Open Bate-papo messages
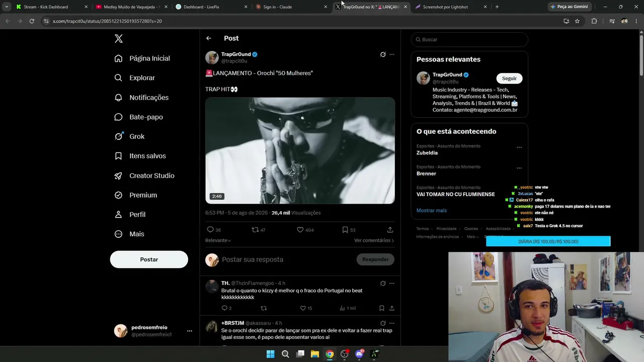The height and width of the screenshot is (362, 644). pos(139,117)
